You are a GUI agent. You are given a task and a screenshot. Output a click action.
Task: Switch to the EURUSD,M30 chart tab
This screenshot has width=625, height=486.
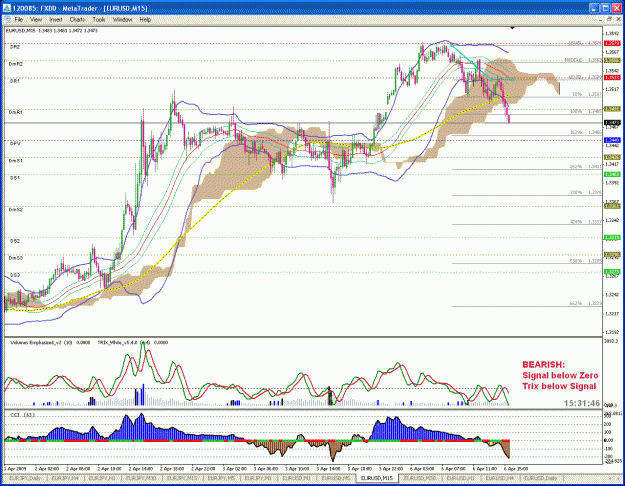point(420,478)
